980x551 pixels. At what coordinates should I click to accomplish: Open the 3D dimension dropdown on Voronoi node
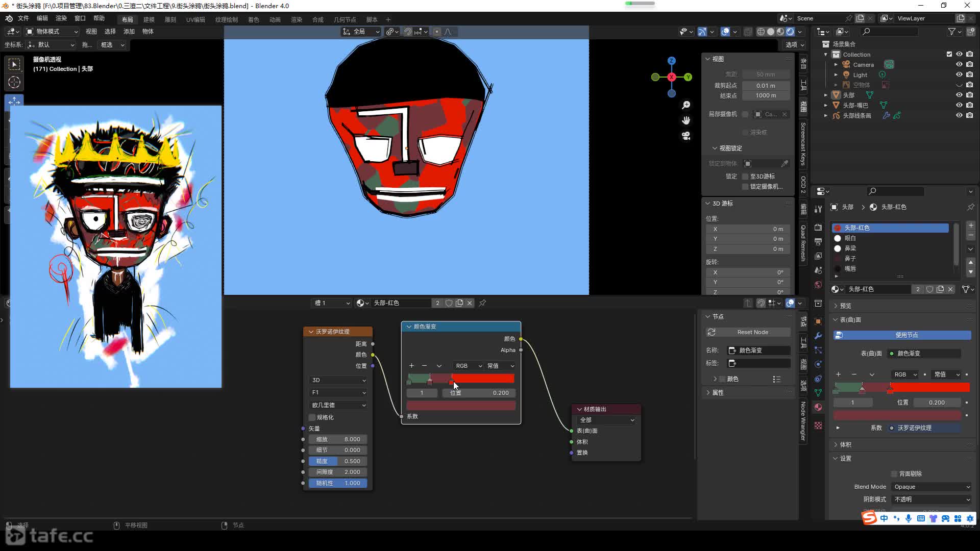coord(338,381)
